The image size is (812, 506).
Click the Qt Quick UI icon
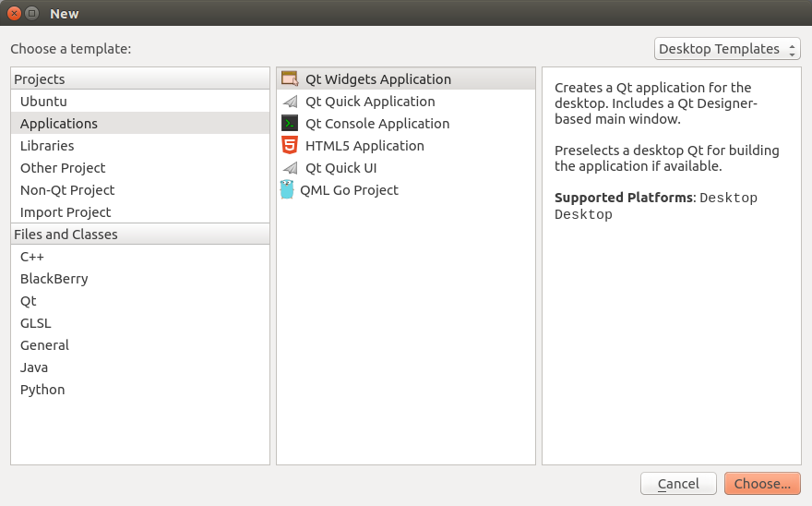click(x=290, y=168)
